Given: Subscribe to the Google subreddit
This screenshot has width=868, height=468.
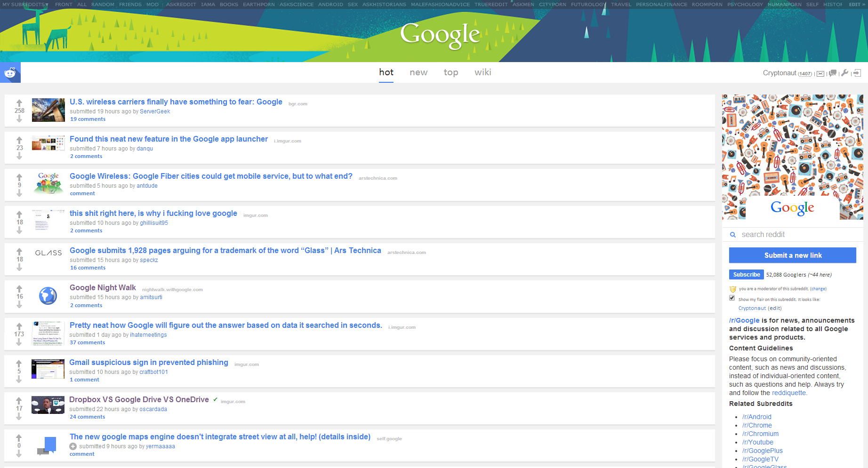Looking at the screenshot, I should [x=746, y=274].
